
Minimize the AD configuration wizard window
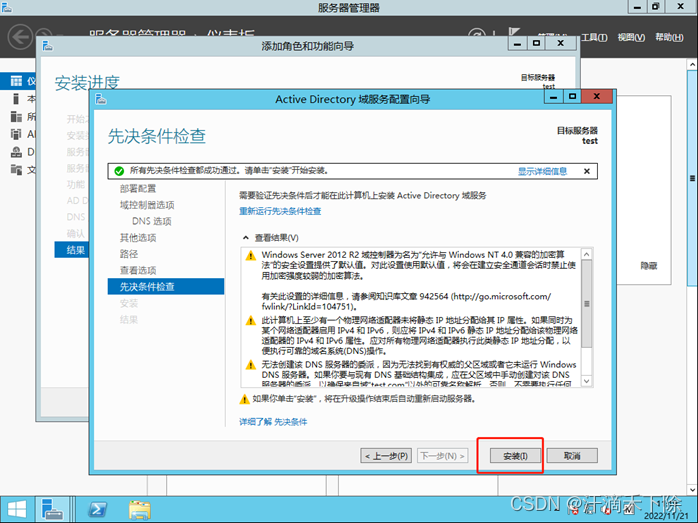(553, 97)
